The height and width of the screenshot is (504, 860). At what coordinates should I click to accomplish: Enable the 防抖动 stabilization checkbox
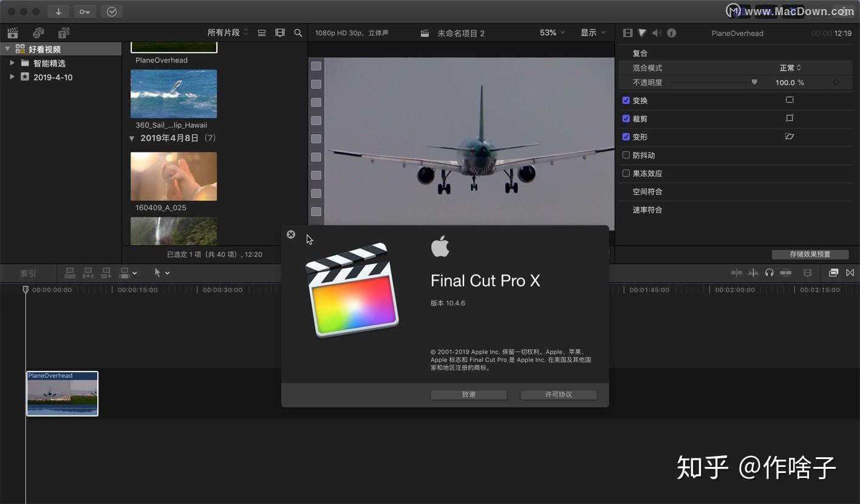[x=626, y=155]
